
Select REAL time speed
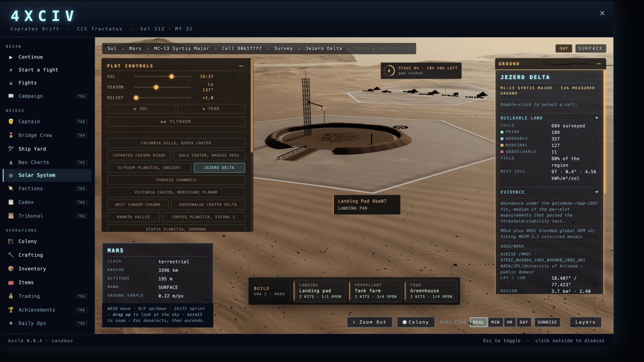click(x=478, y=322)
